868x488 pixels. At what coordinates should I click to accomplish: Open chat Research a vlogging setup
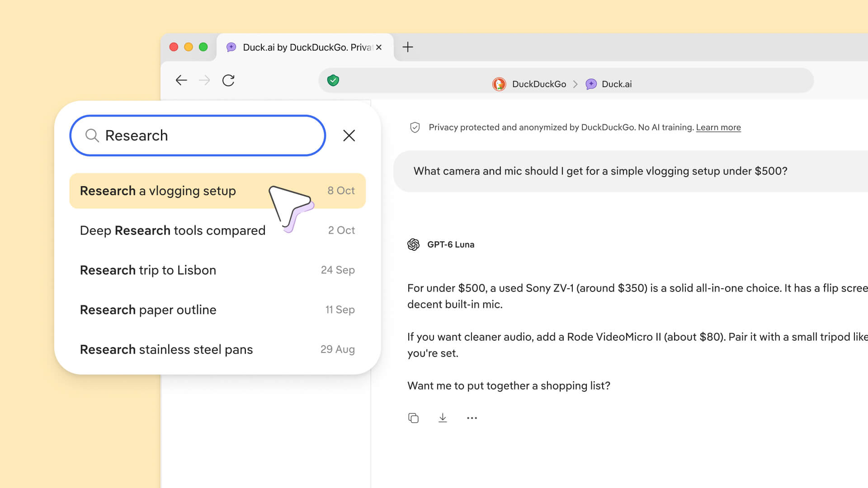pos(217,191)
